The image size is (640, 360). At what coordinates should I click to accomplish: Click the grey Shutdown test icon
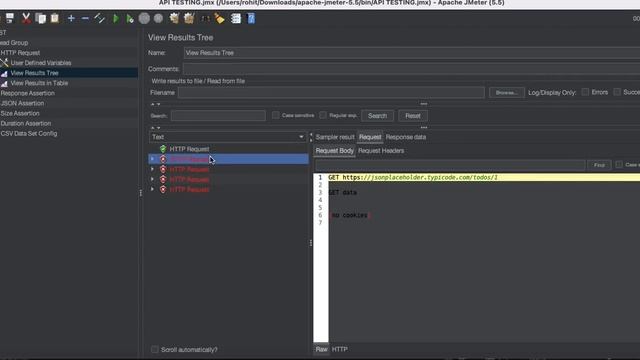(158, 18)
